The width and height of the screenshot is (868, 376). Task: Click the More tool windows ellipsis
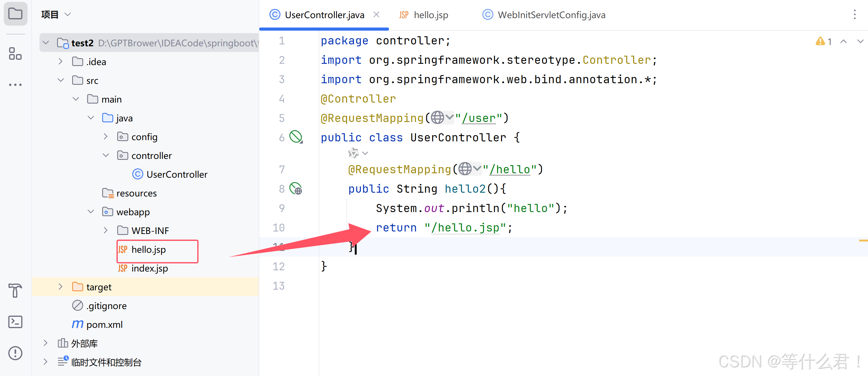click(x=15, y=84)
